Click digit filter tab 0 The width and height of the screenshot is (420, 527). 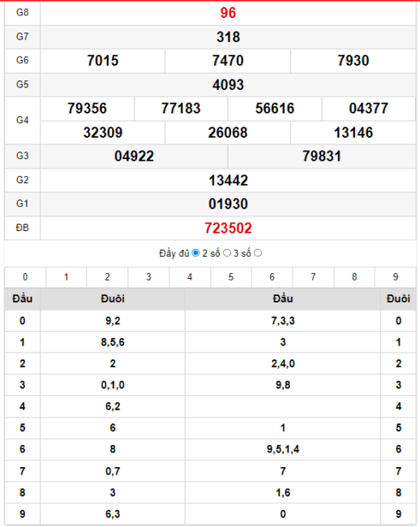click(x=25, y=277)
